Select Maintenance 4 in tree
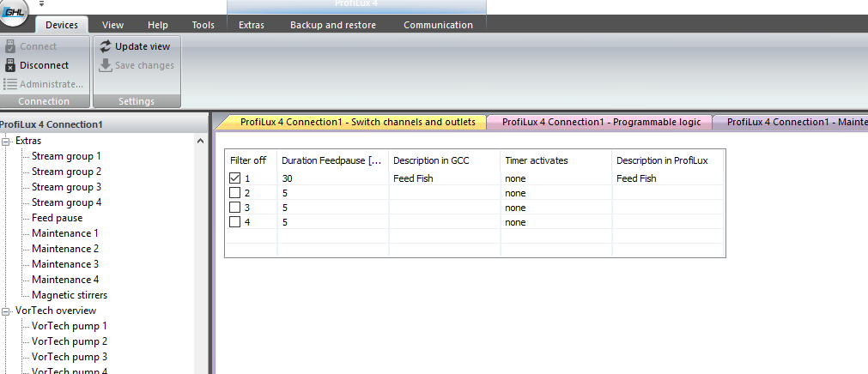The width and height of the screenshot is (868, 374). [65, 280]
